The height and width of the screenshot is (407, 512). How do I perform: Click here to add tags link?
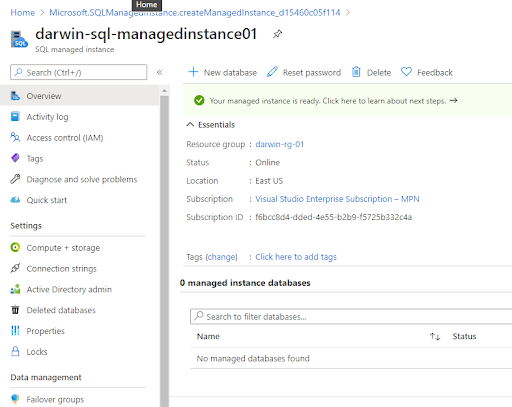point(296,257)
